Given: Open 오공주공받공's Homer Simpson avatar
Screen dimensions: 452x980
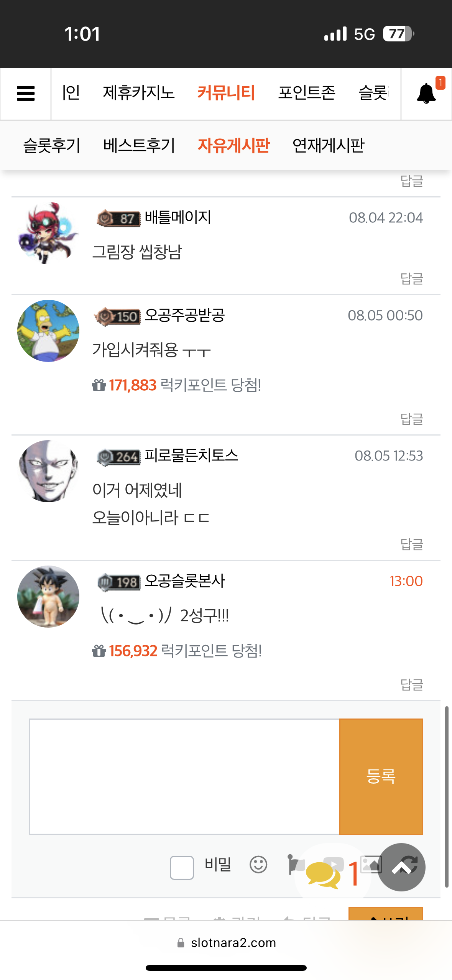Looking at the screenshot, I should 48,331.
